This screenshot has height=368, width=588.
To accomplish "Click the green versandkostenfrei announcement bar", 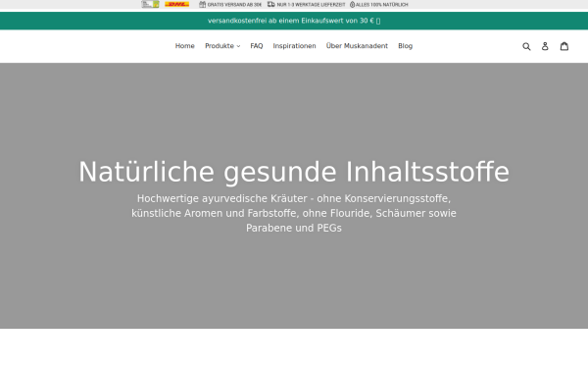I will (294, 21).
